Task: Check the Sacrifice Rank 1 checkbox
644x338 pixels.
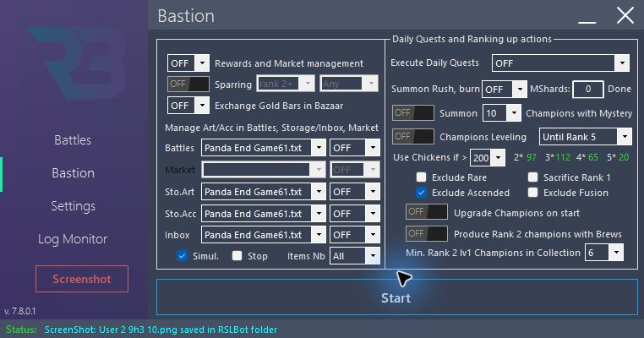Action: point(532,177)
